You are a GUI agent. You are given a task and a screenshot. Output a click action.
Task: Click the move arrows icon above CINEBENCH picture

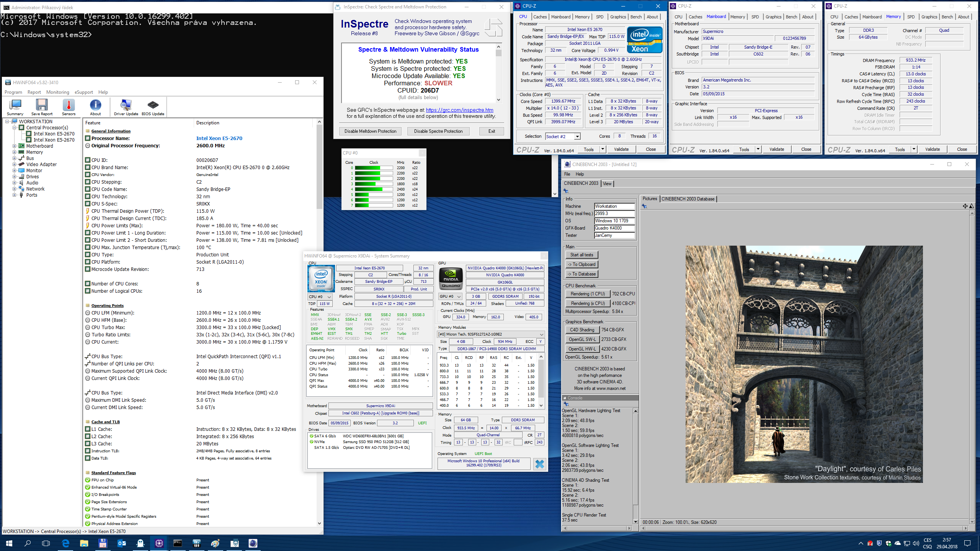coord(965,206)
